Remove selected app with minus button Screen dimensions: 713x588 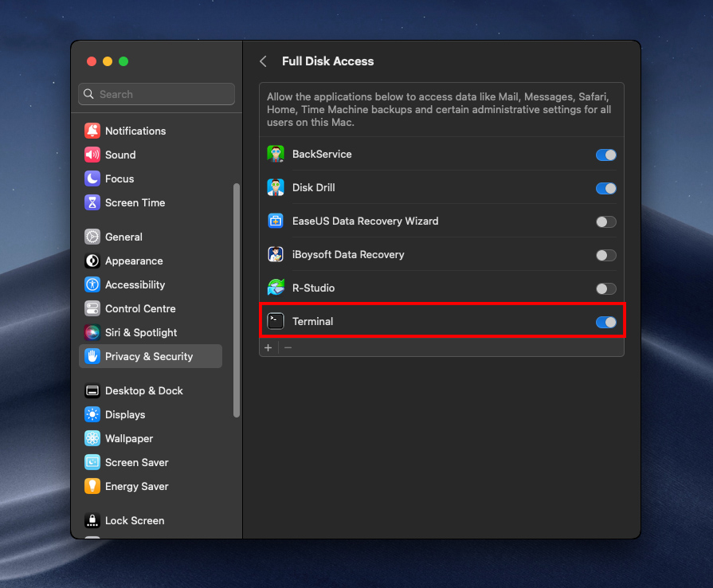[288, 348]
